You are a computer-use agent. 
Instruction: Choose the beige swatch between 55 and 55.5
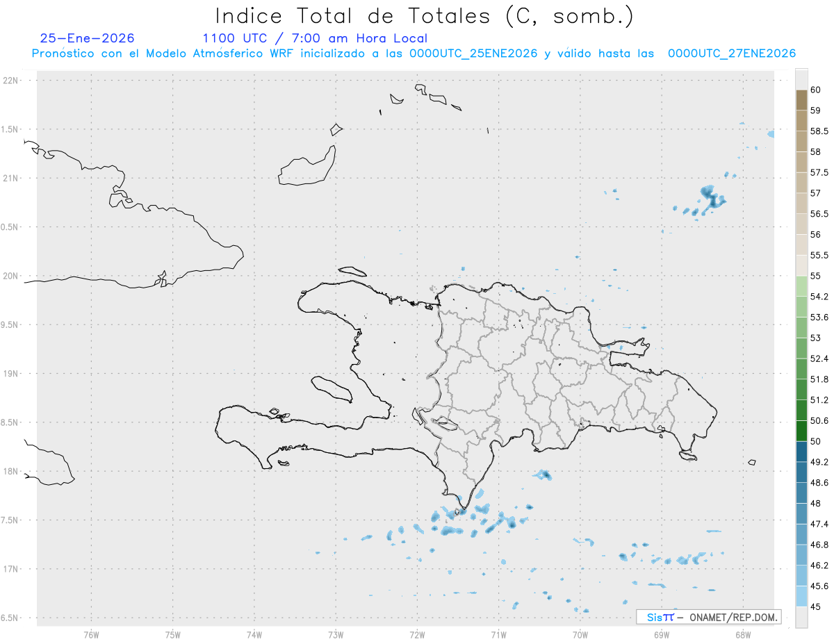tap(801, 265)
